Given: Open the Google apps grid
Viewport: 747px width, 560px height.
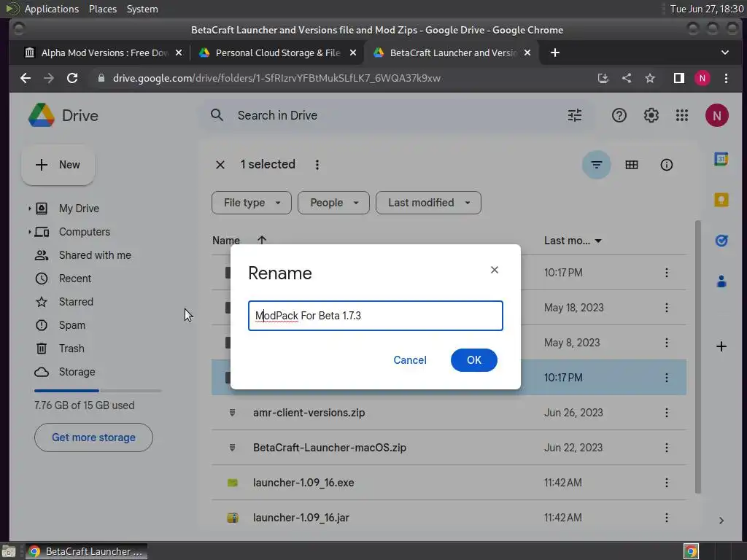Looking at the screenshot, I should (x=682, y=115).
